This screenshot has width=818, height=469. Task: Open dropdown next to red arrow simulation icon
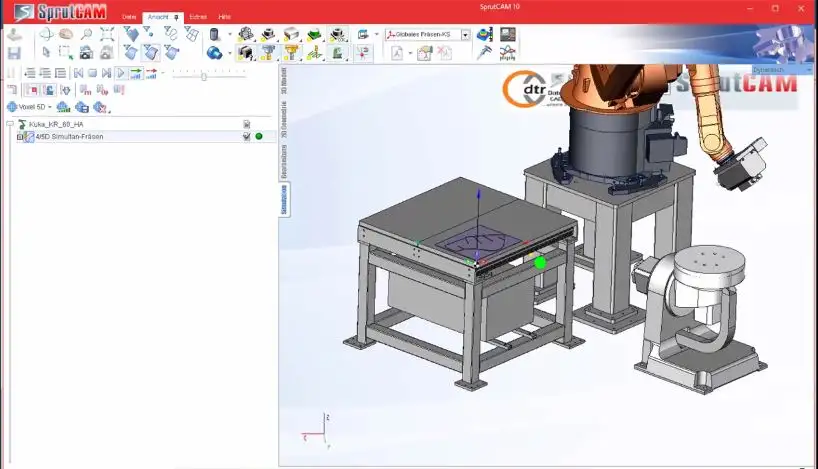[163, 73]
